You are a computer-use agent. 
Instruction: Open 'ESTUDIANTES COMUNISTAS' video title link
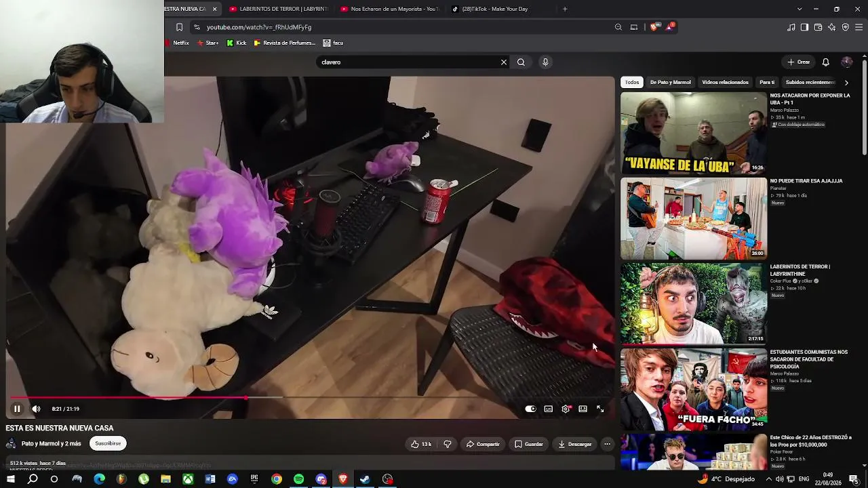(809, 359)
